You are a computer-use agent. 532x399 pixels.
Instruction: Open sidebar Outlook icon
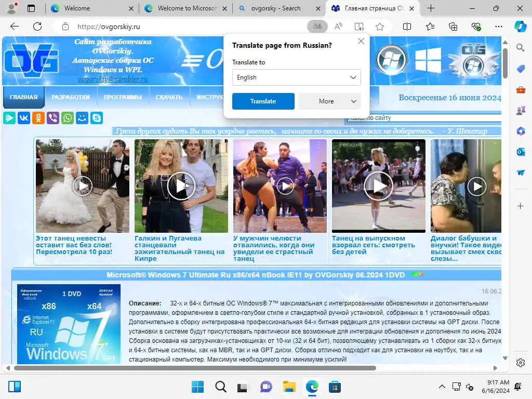point(521,152)
